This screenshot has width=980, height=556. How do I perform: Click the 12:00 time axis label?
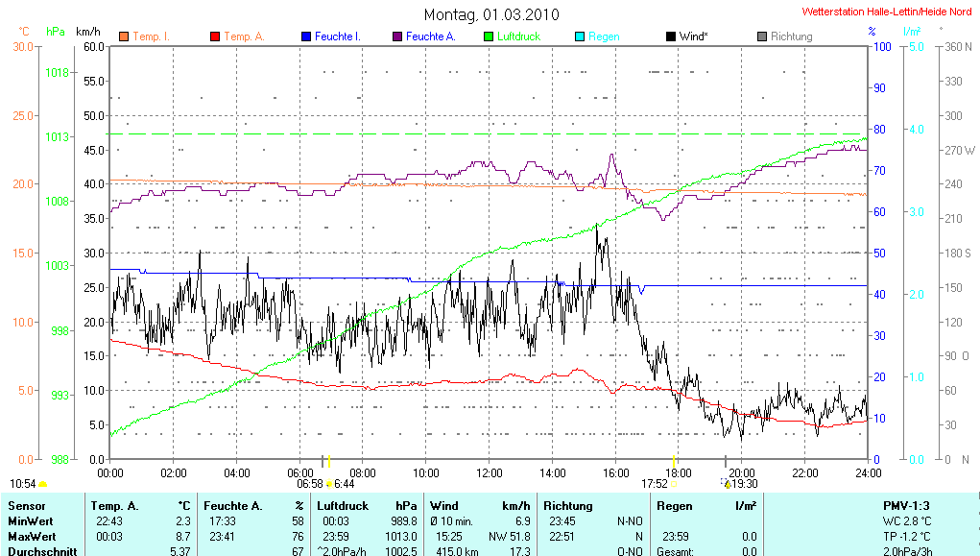(x=489, y=472)
